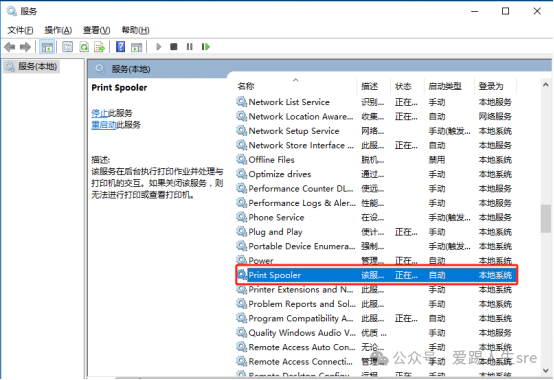This screenshot has height=380, width=554.
Task: Click the gear icon of Plug and Play
Action: pyautogui.click(x=241, y=232)
